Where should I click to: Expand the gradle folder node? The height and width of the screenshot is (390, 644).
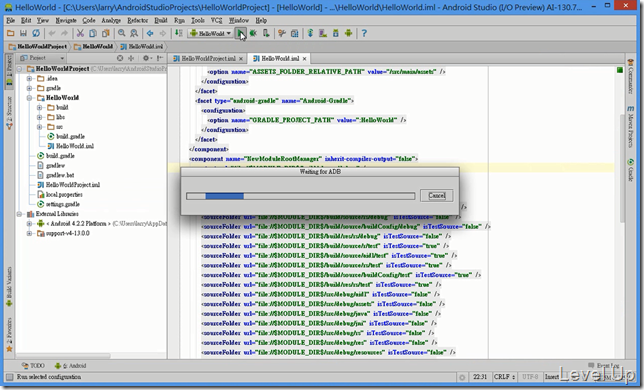pyautogui.click(x=29, y=88)
